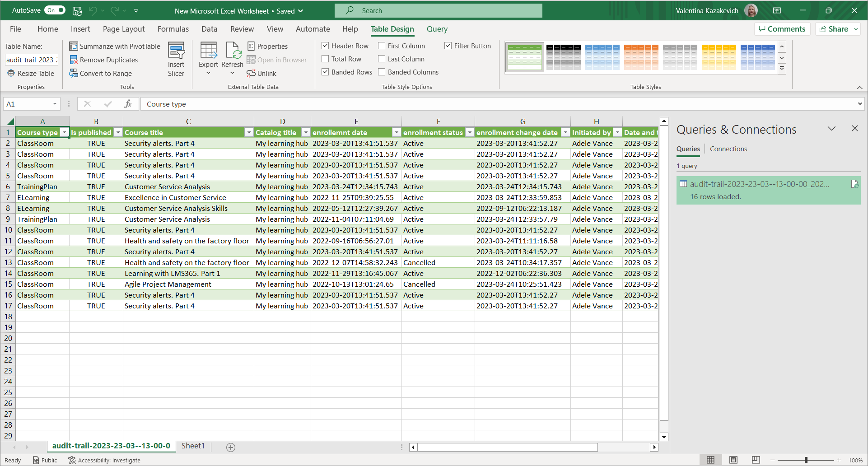Image resolution: width=868 pixels, height=466 pixels.
Task: Expand the Table Styles gallery
Action: [x=782, y=69]
